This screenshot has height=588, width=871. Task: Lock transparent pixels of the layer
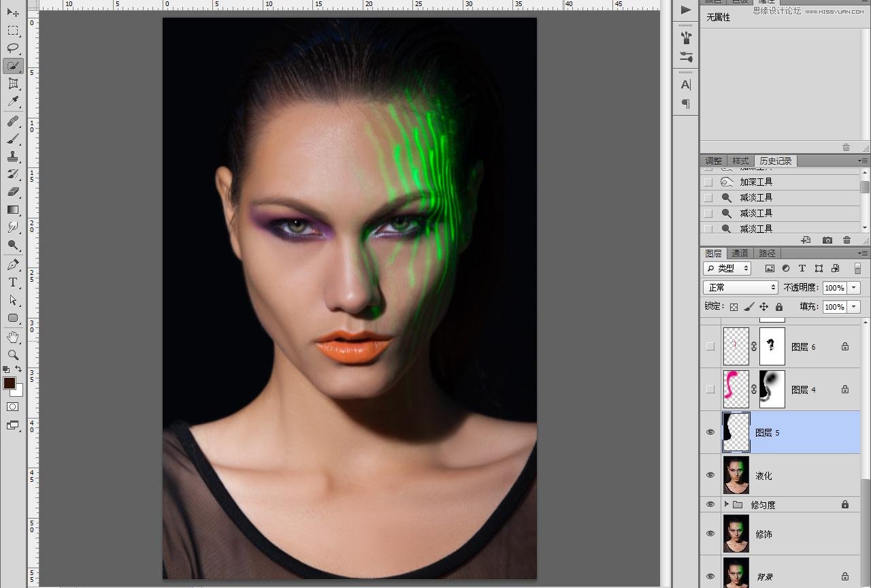[x=734, y=307]
